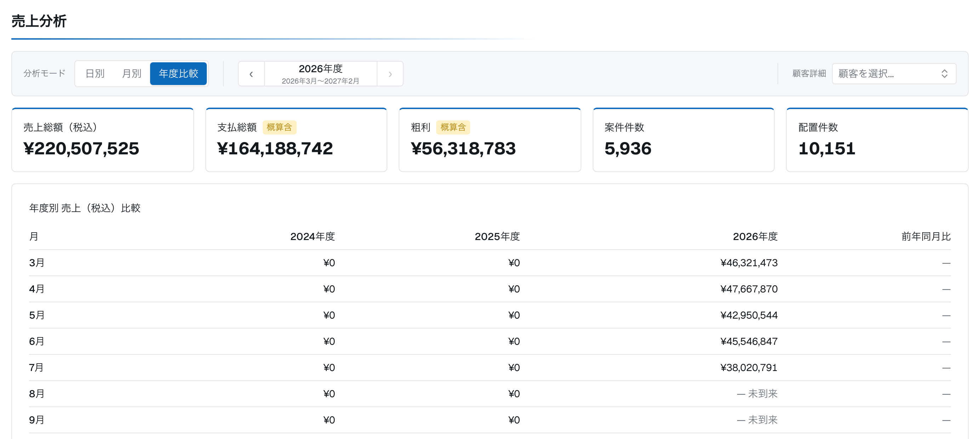Switch analysis mode to 月別
Viewport: 980px width, 439px height.
pyautogui.click(x=131, y=73)
